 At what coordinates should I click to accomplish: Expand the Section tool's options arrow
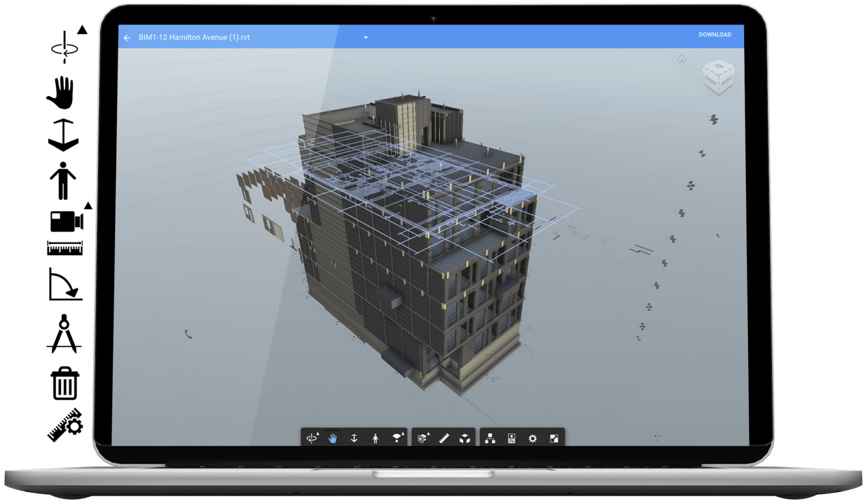coord(428,433)
